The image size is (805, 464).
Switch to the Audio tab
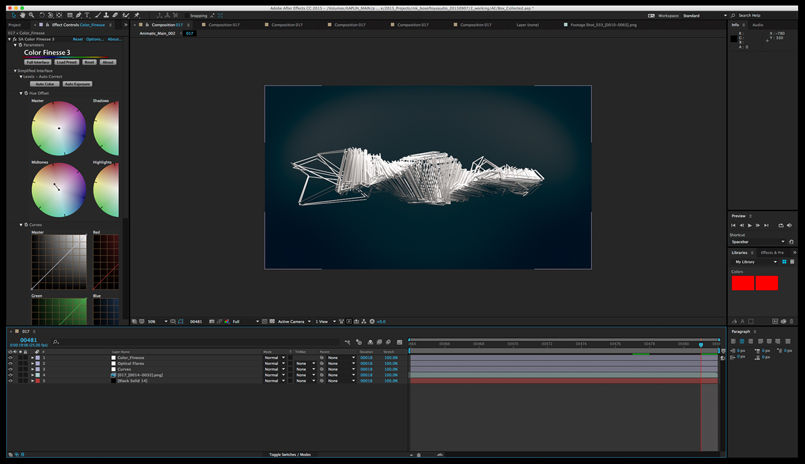tap(758, 25)
